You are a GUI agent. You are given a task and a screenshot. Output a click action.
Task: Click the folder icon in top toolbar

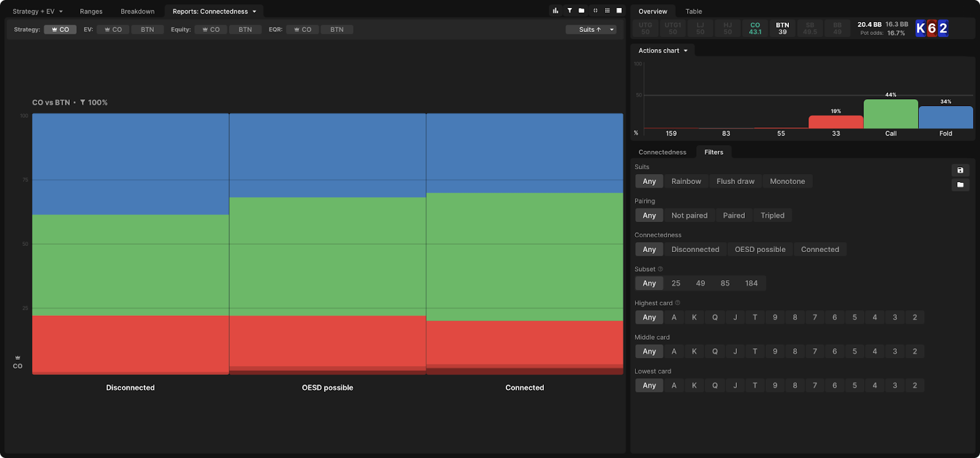581,10
